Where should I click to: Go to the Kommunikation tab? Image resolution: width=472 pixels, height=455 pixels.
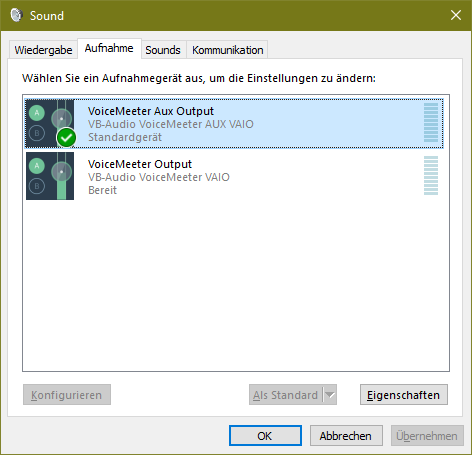point(227,50)
